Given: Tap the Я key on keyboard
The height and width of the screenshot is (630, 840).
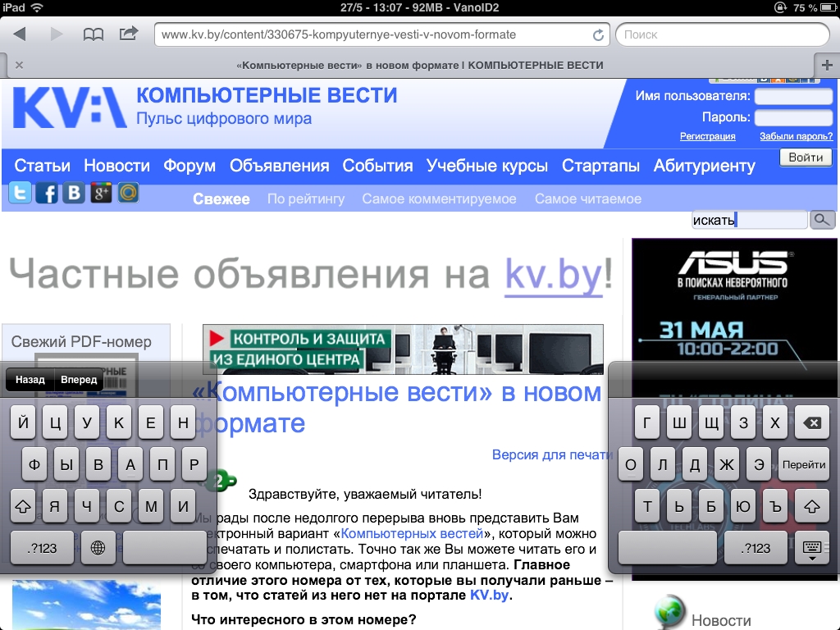Looking at the screenshot, I should pyautogui.click(x=55, y=506).
